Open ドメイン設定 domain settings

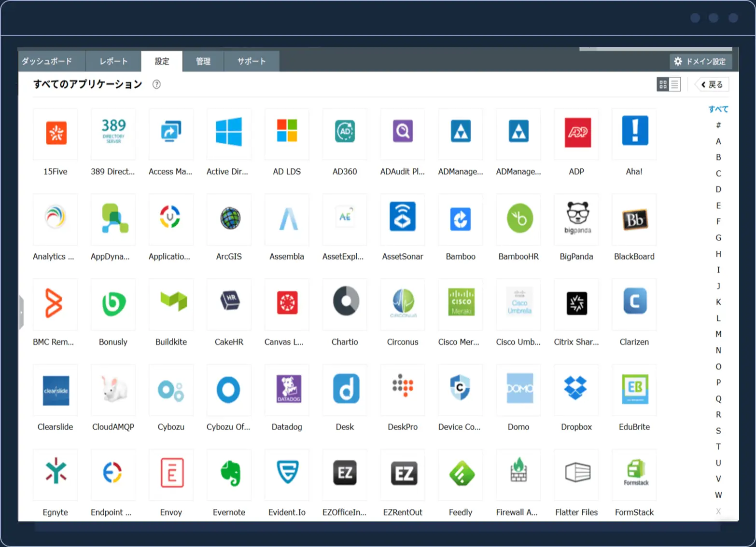pos(700,61)
